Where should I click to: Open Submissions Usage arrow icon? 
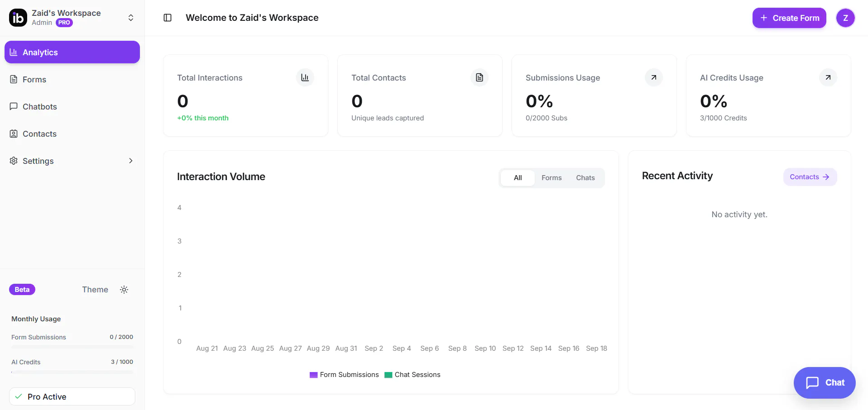(654, 77)
